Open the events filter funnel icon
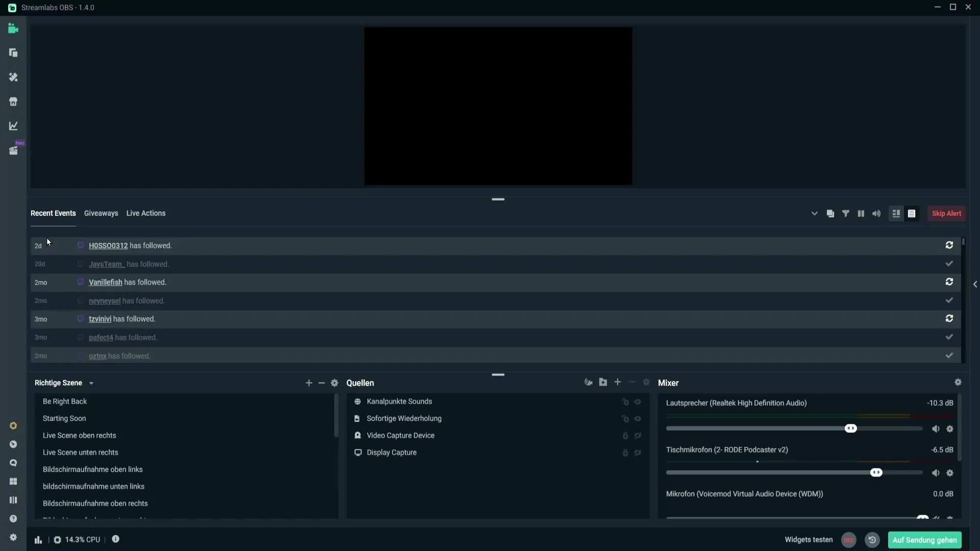 tap(846, 214)
